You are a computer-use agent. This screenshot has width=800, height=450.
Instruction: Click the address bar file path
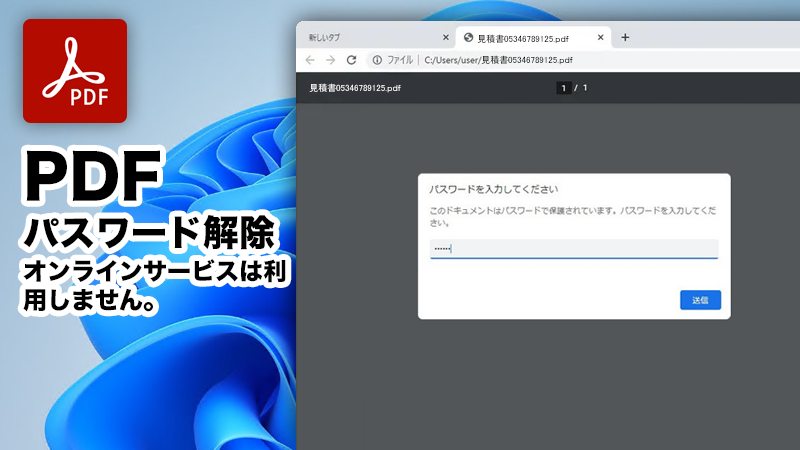pos(505,60)
